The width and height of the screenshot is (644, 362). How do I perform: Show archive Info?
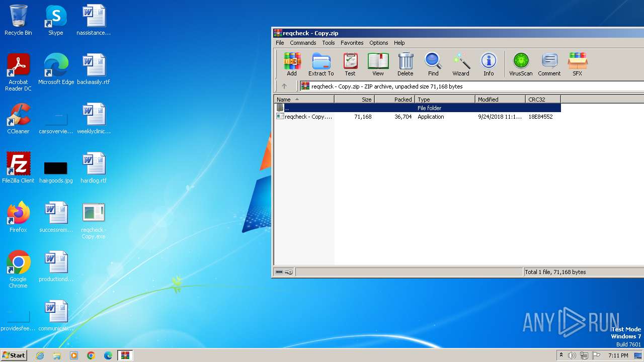(489, 64)
